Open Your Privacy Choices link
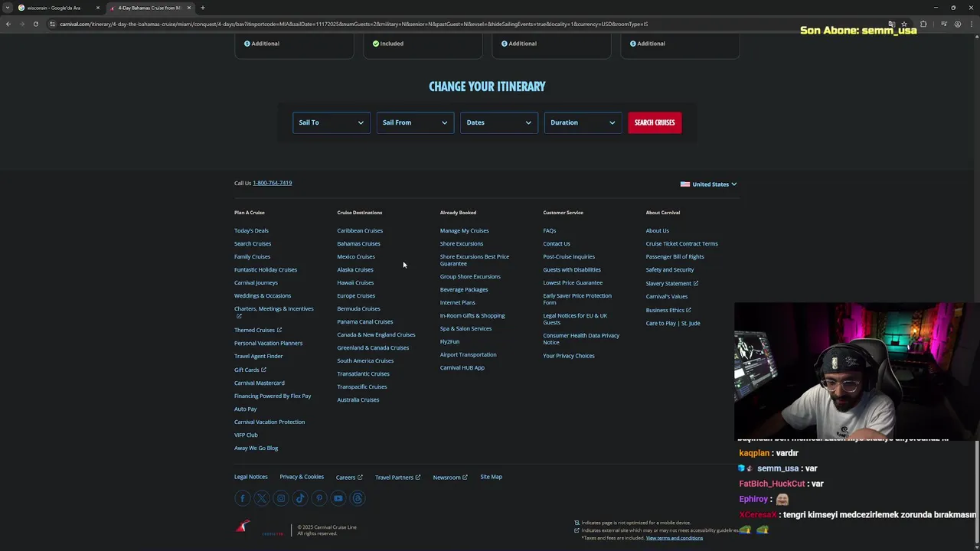 pos(569,356)
